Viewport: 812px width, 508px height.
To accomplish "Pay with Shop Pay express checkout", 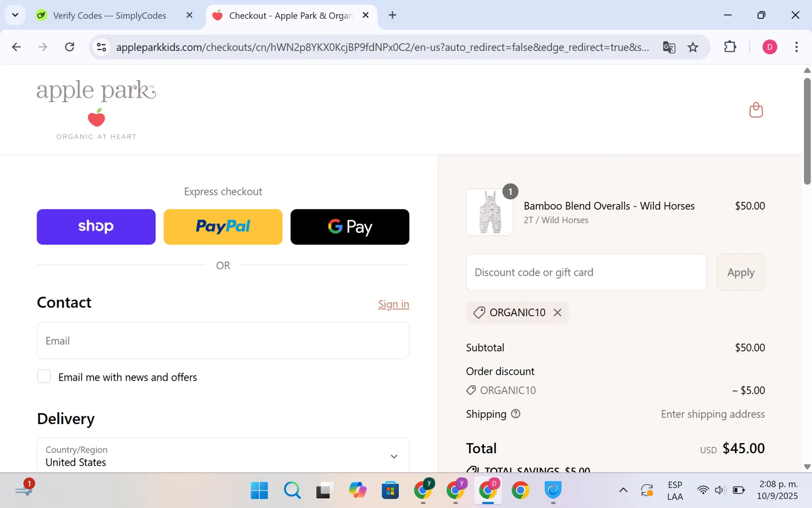I will point(96,226).
